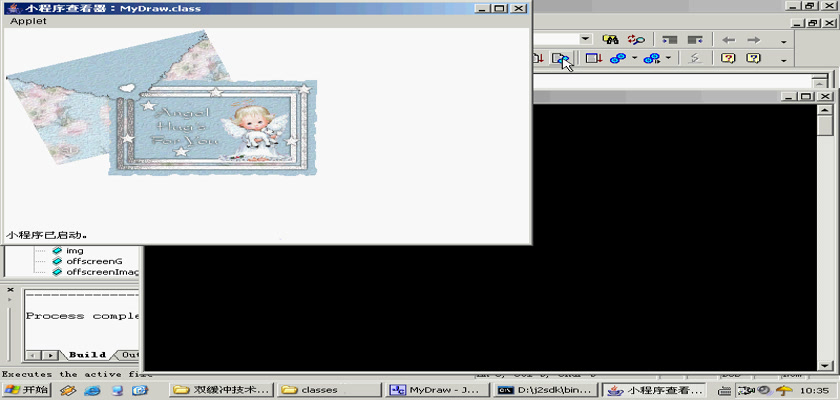Click the second yellow help question-mark icon
840x400 pixels.
coord(753,58)
